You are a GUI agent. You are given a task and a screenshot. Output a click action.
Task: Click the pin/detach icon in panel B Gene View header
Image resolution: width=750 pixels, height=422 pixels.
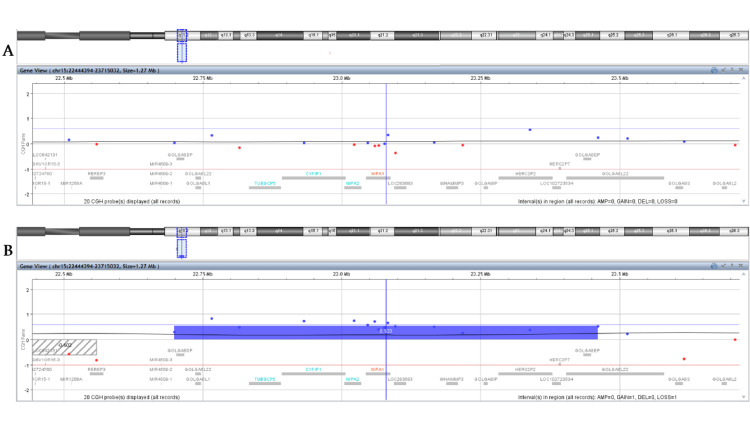[x=732, y=266]
